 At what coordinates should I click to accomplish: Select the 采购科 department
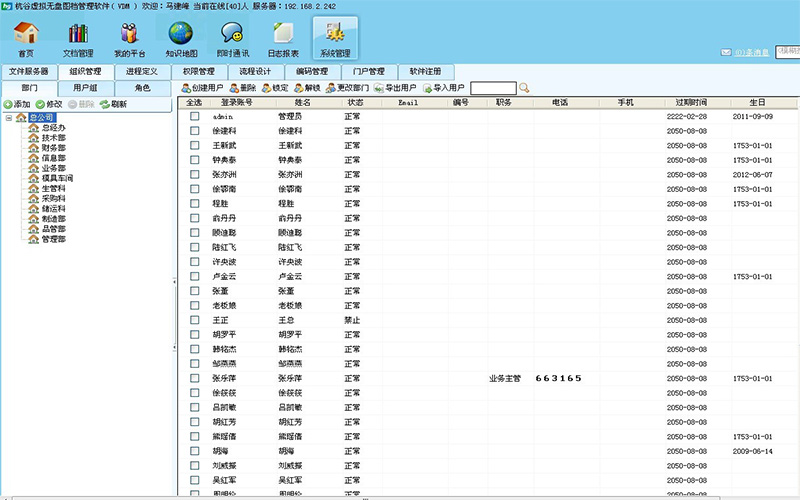54,198
